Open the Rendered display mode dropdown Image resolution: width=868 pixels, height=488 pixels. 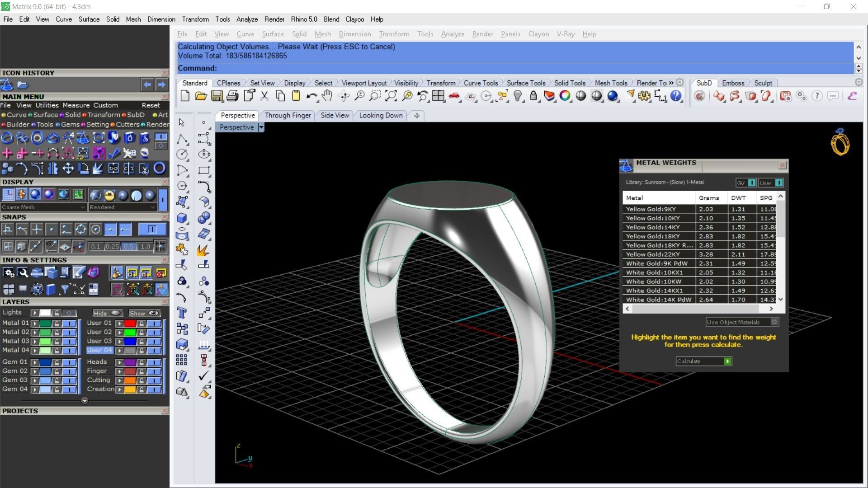(123, 207)
